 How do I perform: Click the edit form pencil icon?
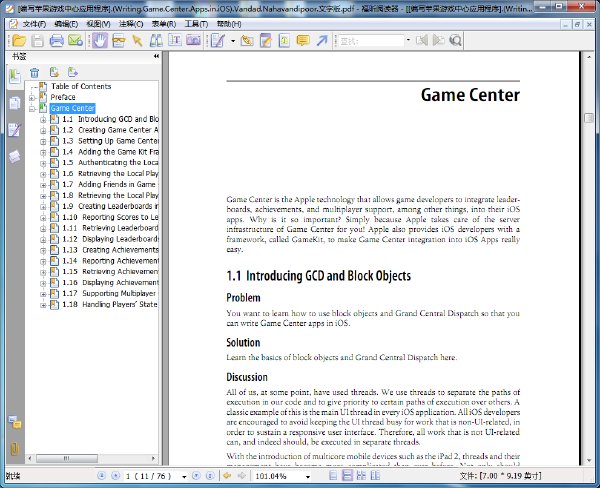tap(218, 40)
